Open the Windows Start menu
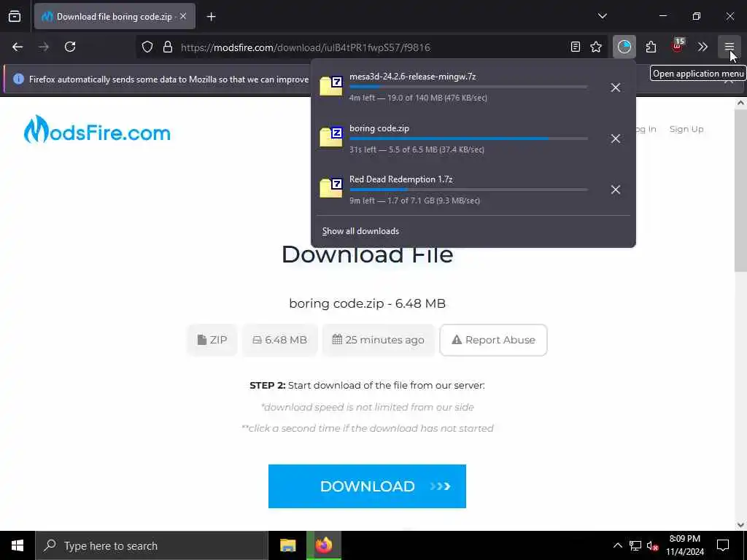Screen dimensions: 747x560 tap(18, 545)
